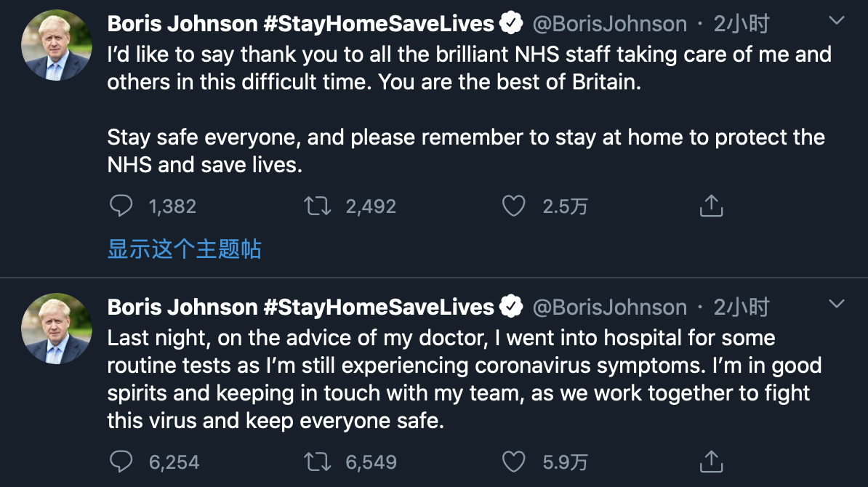This screenshot has width=868, height=487.
Task: Click the 2小时 timestamp on second tweet
Action: pyautogui.click(x=741, y=307)
